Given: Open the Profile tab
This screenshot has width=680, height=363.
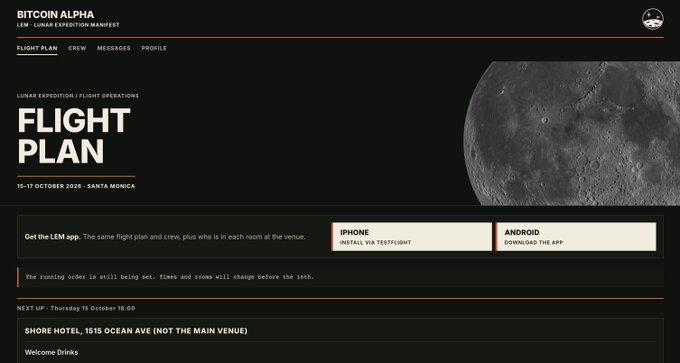Looking at the screenshot, I should [x=154, y=48].
